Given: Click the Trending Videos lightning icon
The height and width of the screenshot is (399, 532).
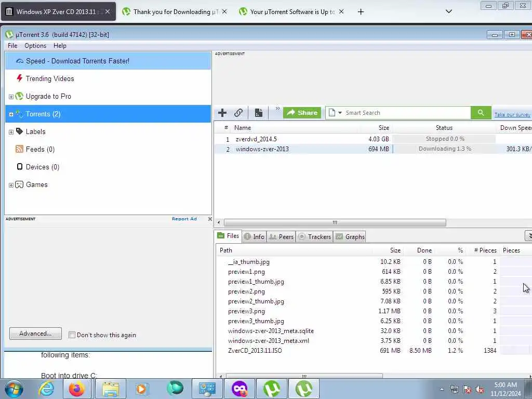Looking at the screenshot, I should click(20, 78).
